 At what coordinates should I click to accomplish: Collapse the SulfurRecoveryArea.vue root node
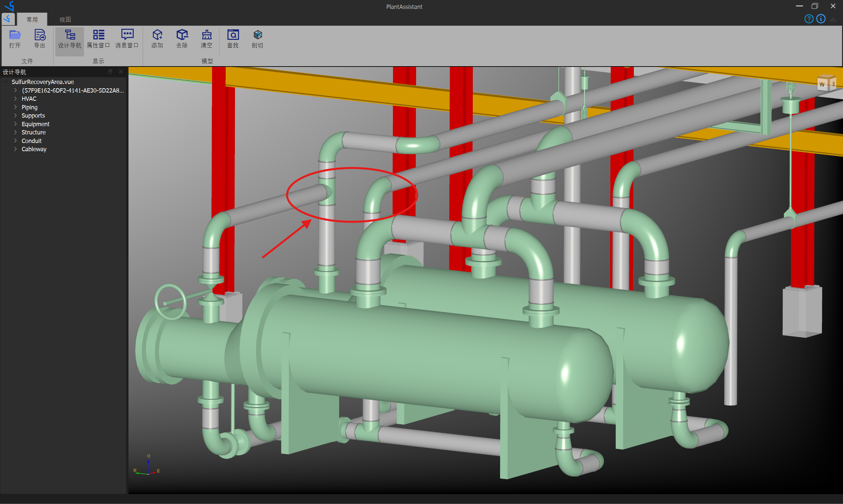tap(5, 81)
